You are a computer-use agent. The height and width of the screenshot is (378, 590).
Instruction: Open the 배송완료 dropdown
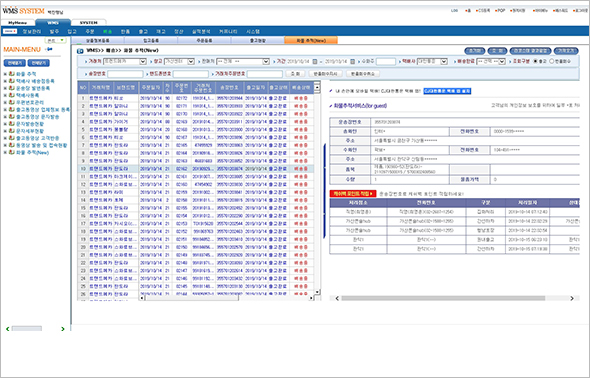(x=491, y=61)
